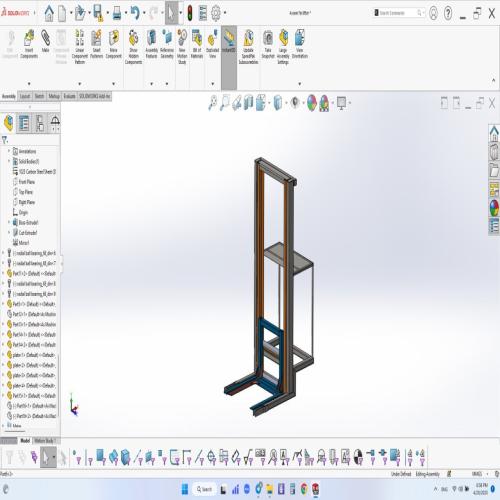This screenshot has height=500, width=500.
Task: Click Large Assembly Settings icon
Action: click(x=283, y=47)
